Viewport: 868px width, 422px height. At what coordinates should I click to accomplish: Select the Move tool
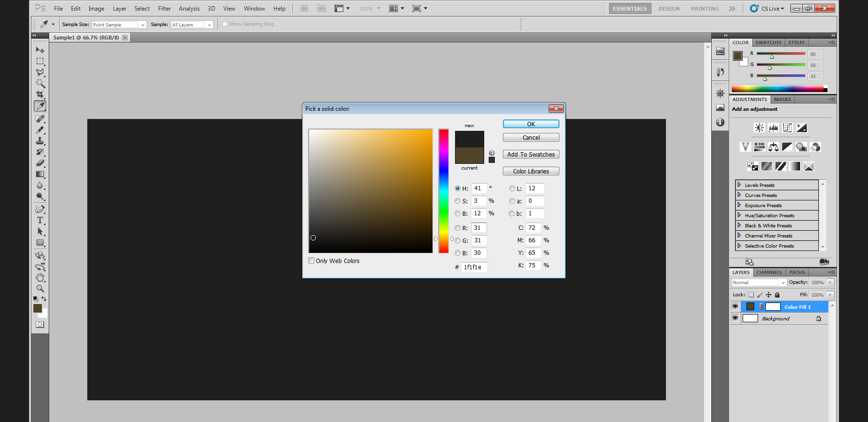[40, 50]
